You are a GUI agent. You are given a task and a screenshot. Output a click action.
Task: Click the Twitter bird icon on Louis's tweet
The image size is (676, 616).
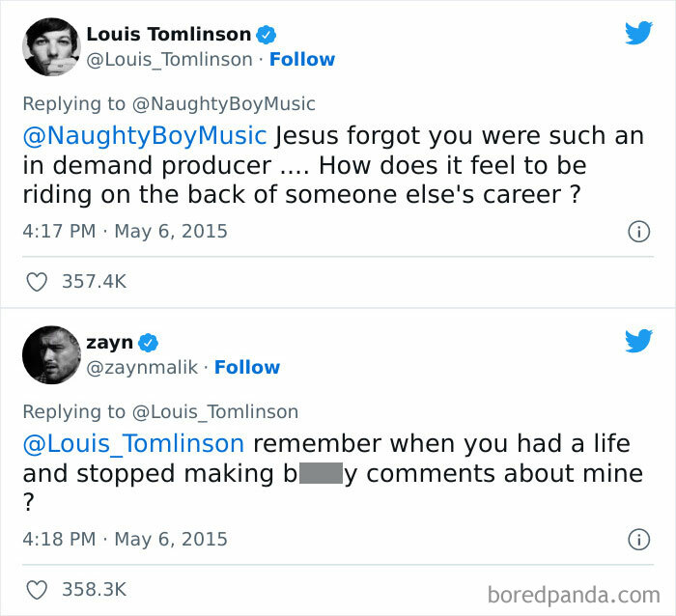coord(638,34)
